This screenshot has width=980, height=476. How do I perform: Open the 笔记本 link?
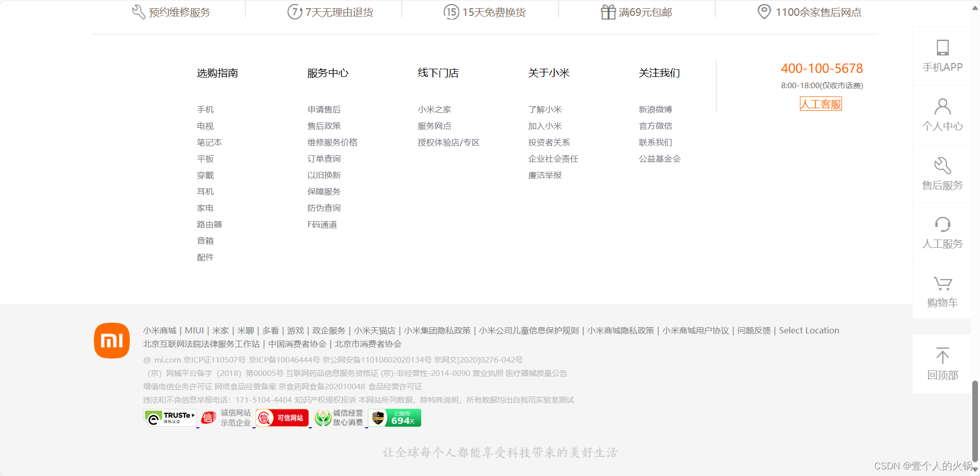pyautogui.click(x=209, y=142)
